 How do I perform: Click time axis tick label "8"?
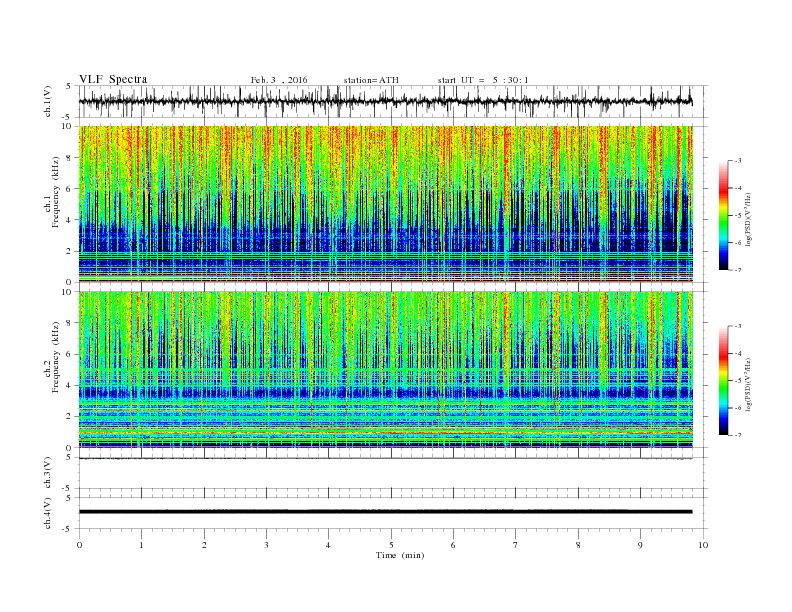tap(578, 545)
